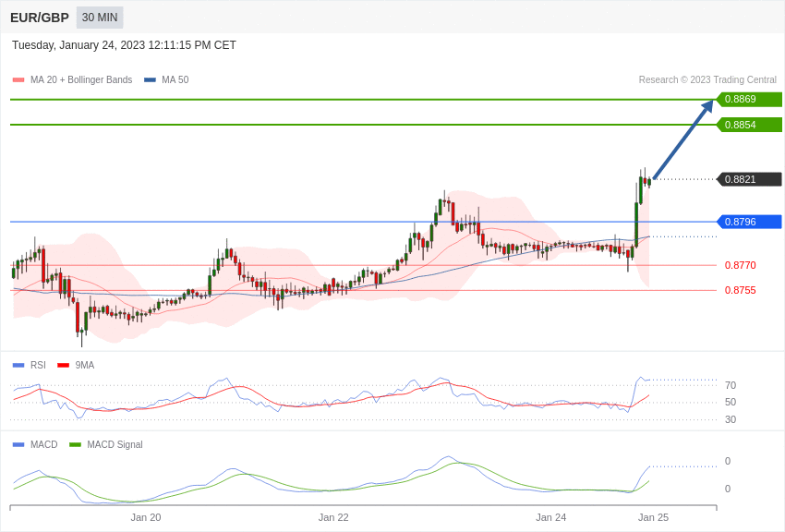Click the 0.8821 current price tag
Screen dimensions: 785x532
(x=749, y=179)
